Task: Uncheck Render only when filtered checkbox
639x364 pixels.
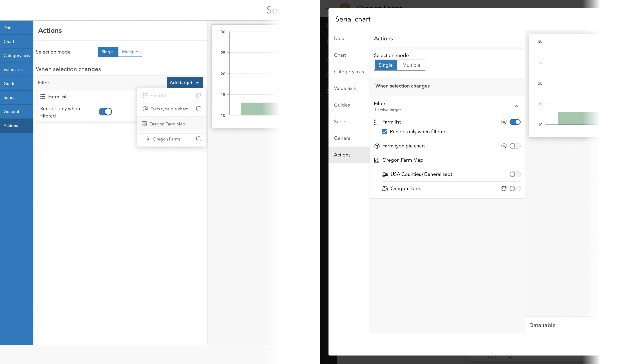Action: [x=385, y=132]
